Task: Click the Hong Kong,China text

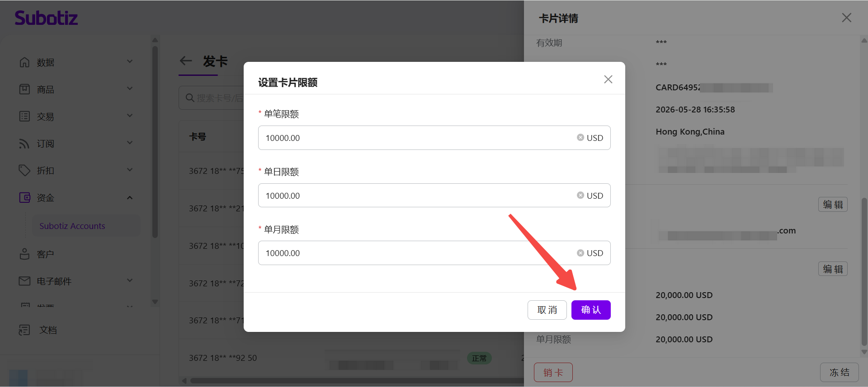Action: point(690,132)
